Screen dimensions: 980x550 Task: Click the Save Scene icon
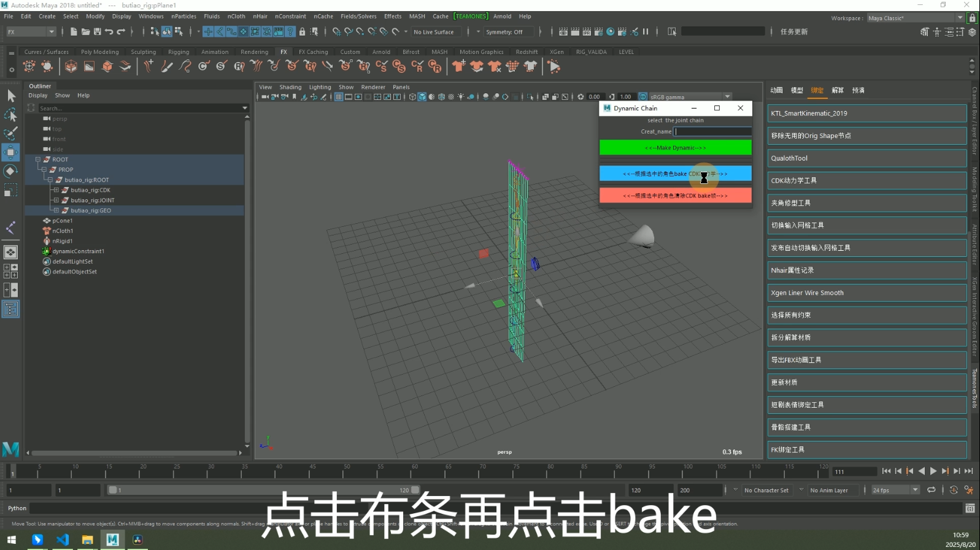(x=97, y=32)
